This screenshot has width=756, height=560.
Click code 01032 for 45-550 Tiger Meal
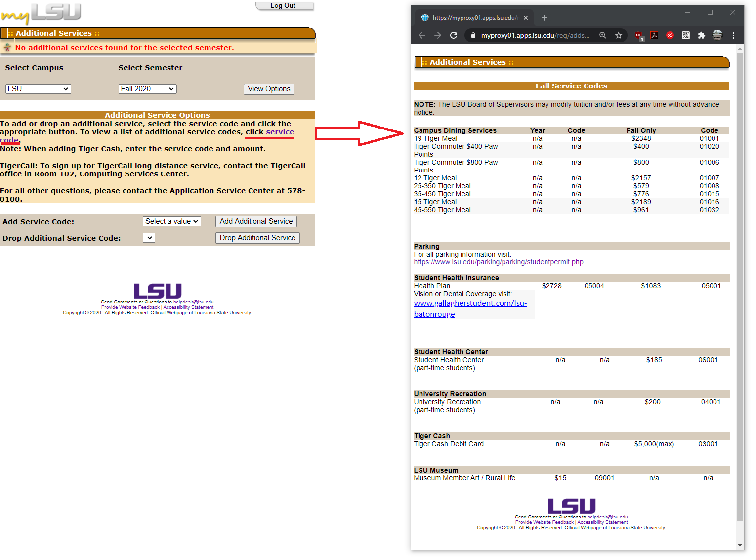[709, 210]
